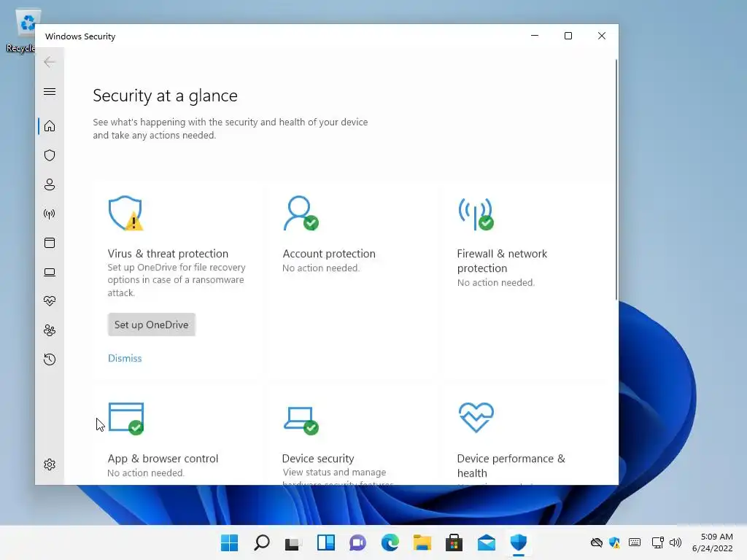
Task: Open Firewall & network sidebar antenna icon
Action: [x=50, y=214]
